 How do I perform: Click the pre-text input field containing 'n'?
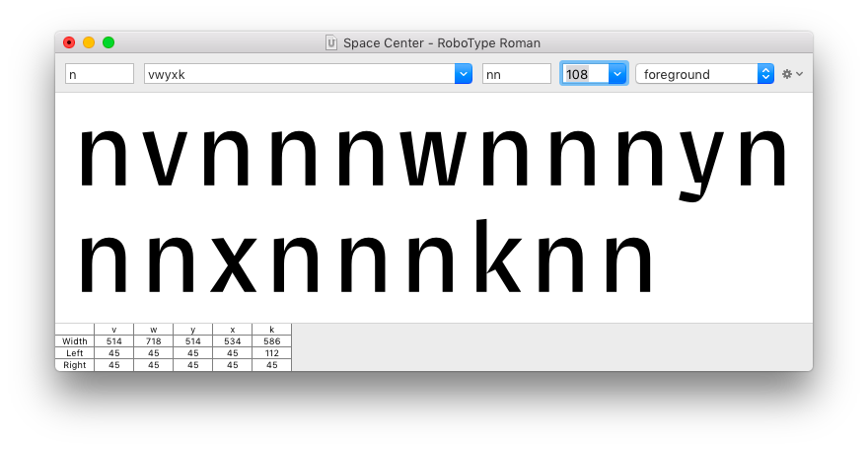pos(100,74)
